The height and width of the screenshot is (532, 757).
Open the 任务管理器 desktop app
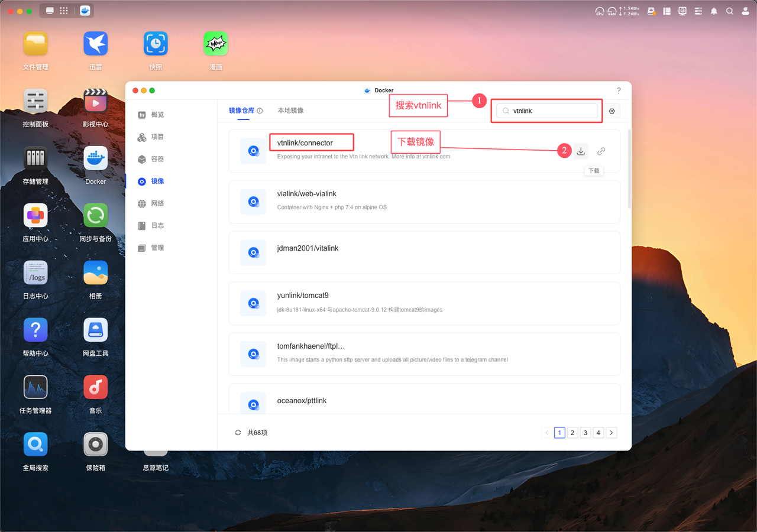[35, 388]
